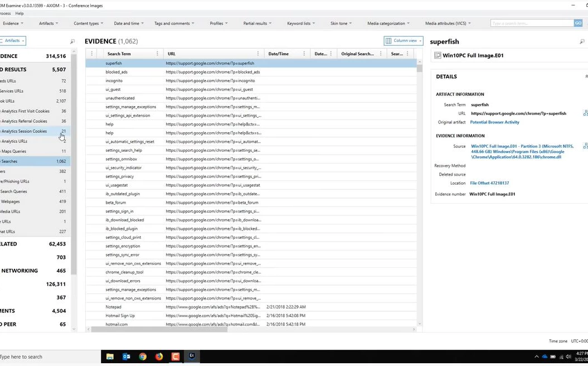
Task: Collapse the DETAILS section
Action: pos(585,76)
